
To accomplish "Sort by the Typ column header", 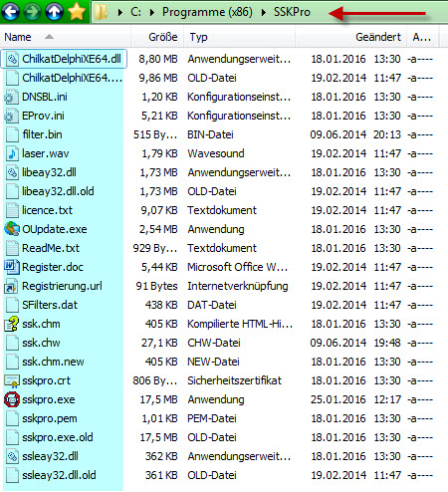I will (x=239, y=37).
